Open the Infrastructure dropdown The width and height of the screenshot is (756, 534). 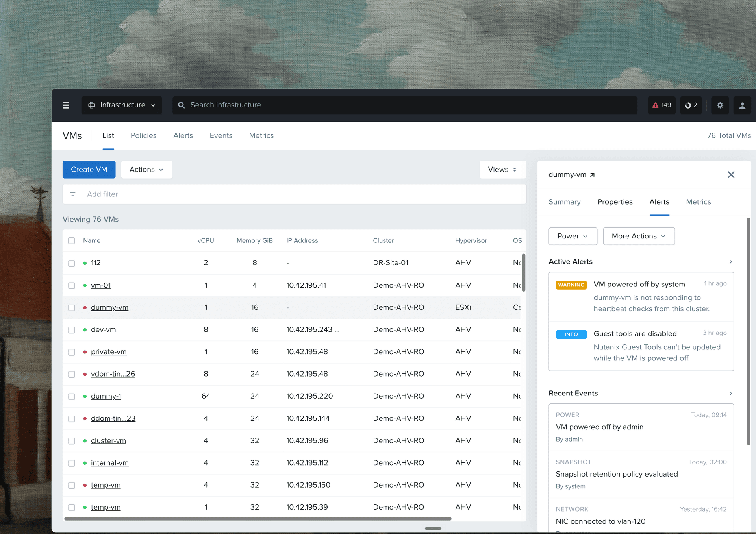(122, 105)
